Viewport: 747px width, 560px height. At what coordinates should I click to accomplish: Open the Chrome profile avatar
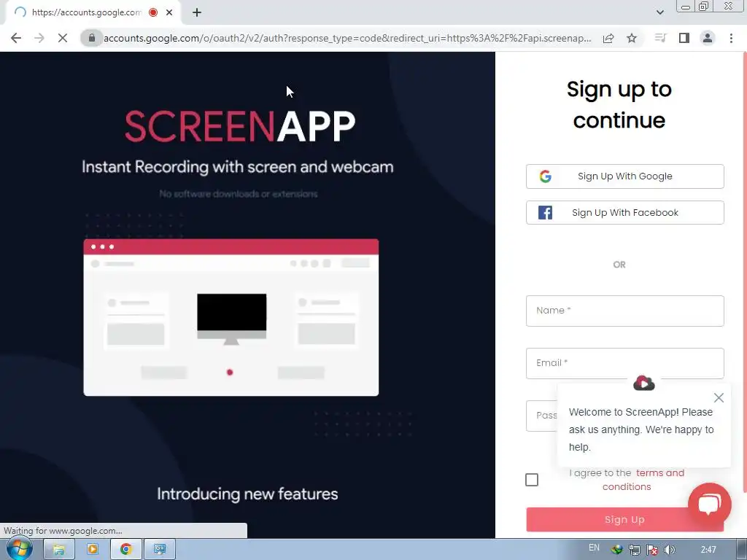708,38
